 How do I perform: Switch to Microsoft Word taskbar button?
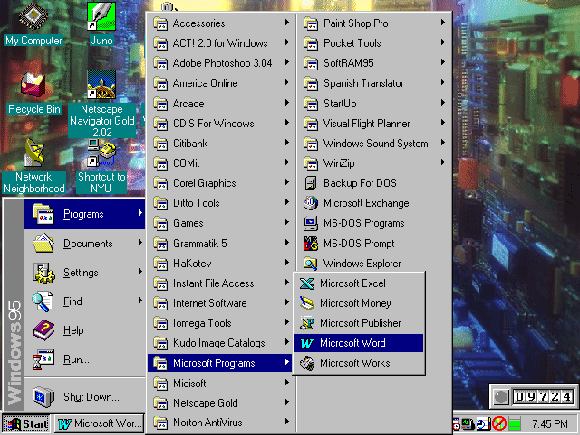pos(100,424)
